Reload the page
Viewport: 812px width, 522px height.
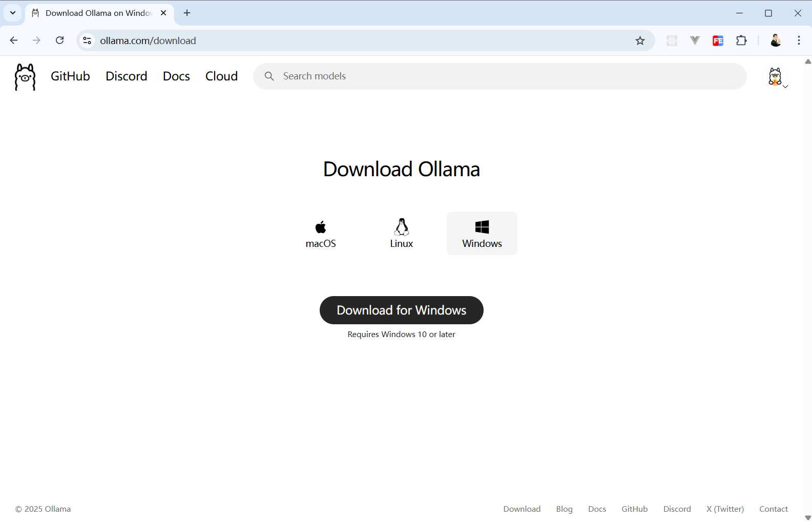click(x=60, y=40)
